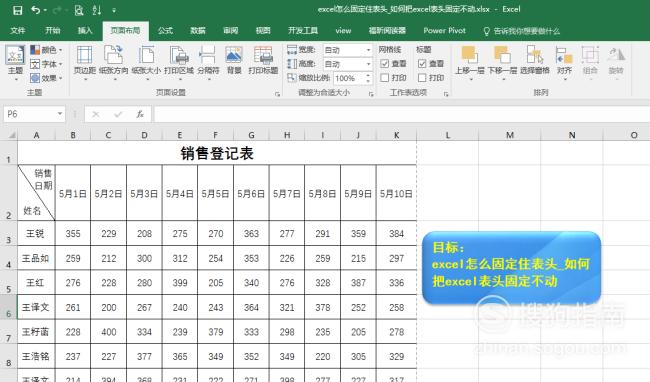Click inside the formula bar
650x382 pixels.
tap(401, 114)
